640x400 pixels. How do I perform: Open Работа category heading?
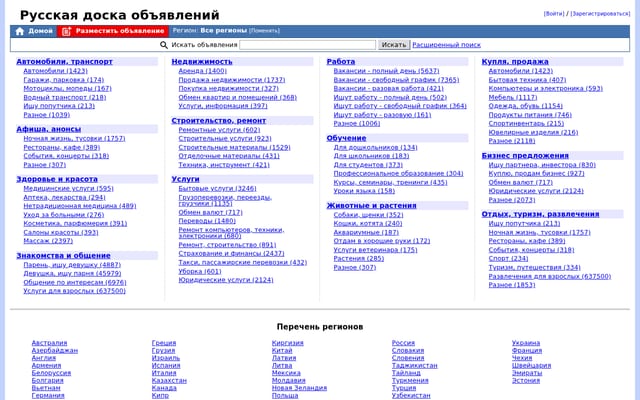coord(340,62)
